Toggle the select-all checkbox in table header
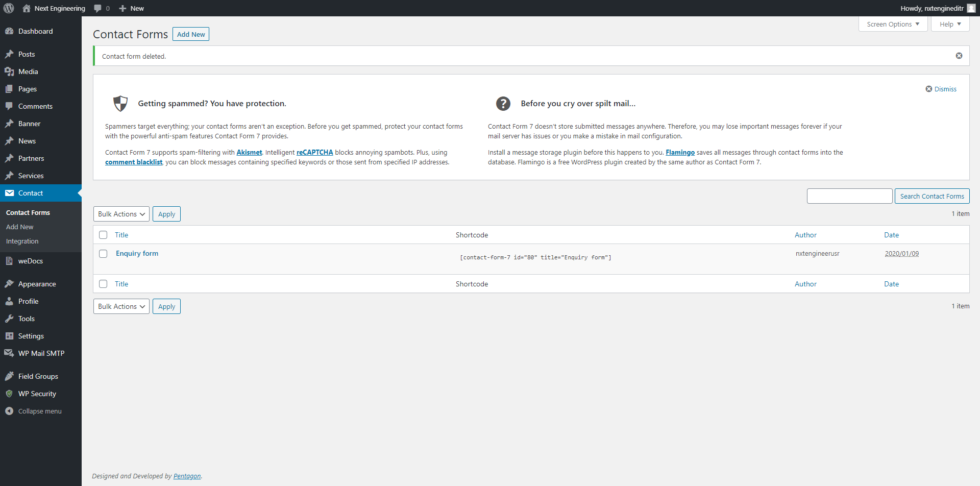This screenshot has height=486, width=980. [x=103, y=235]
